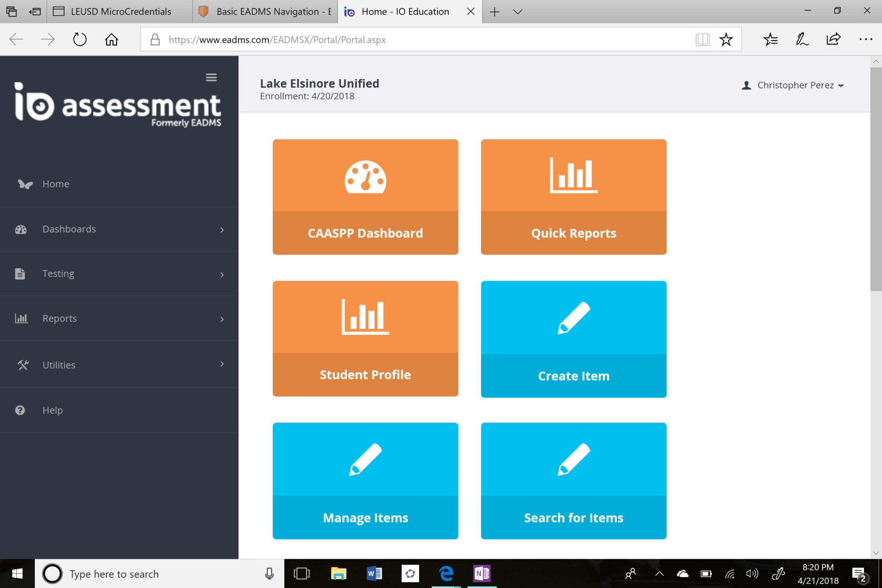Open OneNote from the taskbar

tap(481, 573)
